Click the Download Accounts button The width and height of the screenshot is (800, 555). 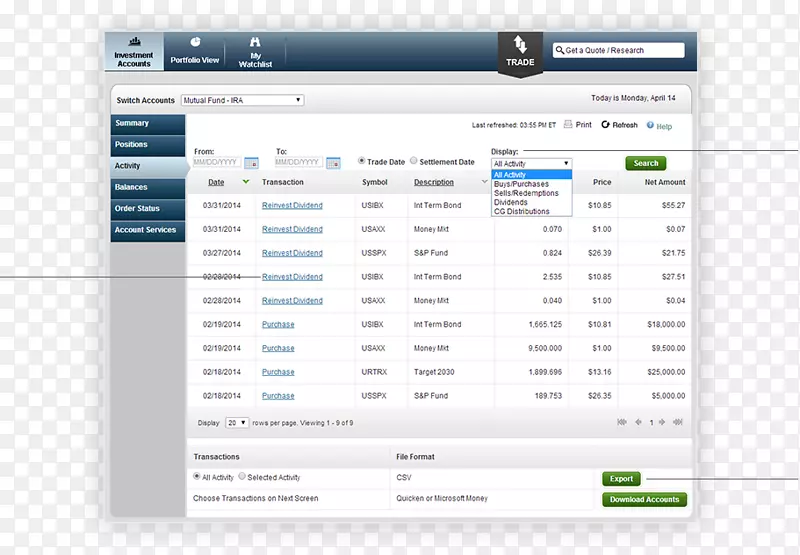643,499
